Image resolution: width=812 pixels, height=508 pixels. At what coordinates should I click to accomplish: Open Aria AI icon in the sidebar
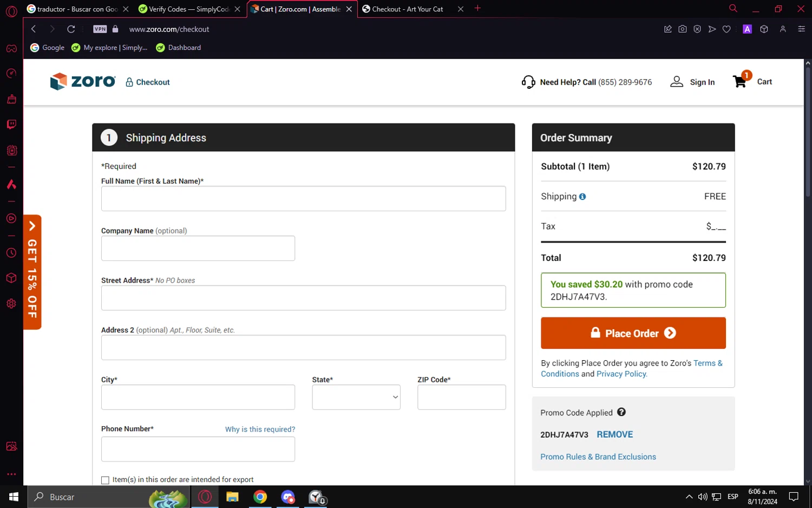pos(11,185)
